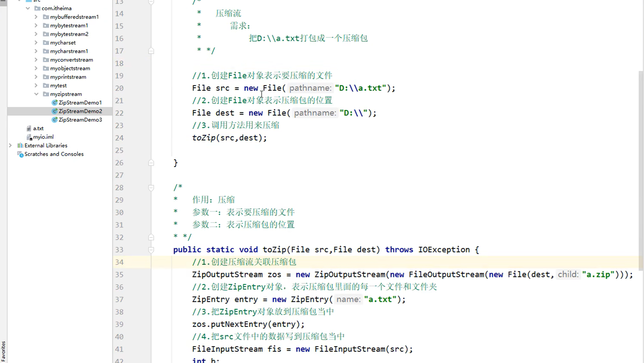Click the mycharset folder icon
Image resolution: width=644 pixels, height=363 pixels.
pyautogui.click(x=46, y=43)
